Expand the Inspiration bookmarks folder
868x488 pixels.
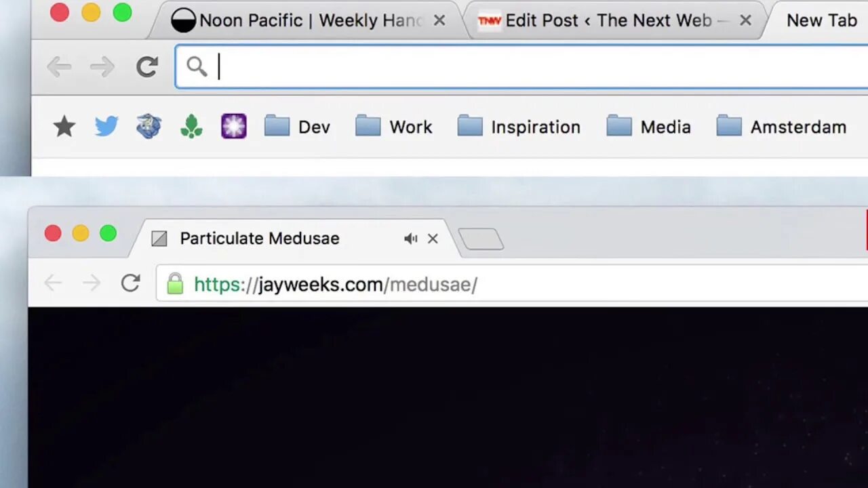519,126
